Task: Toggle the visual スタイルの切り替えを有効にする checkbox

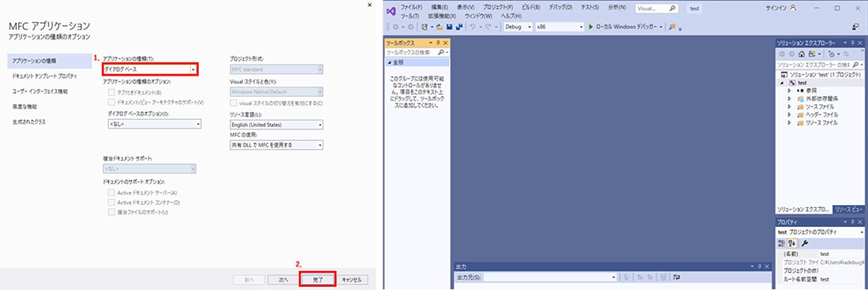Action: coord(234,102)
